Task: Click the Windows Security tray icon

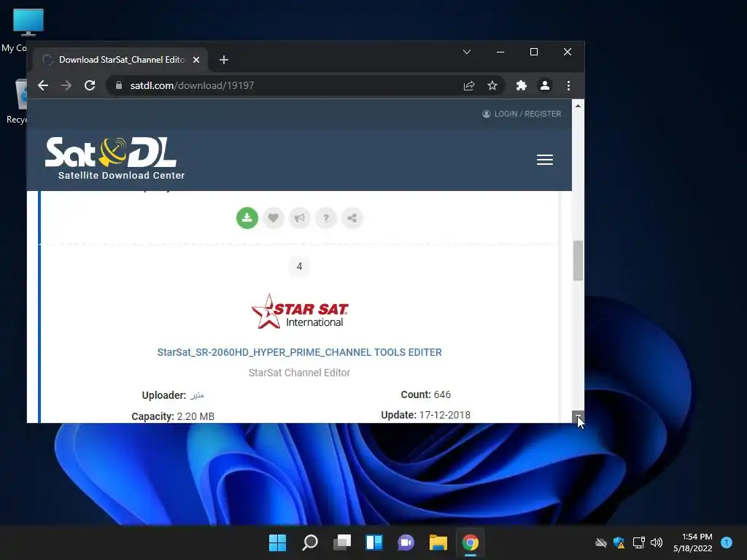Action: [619, 542]
